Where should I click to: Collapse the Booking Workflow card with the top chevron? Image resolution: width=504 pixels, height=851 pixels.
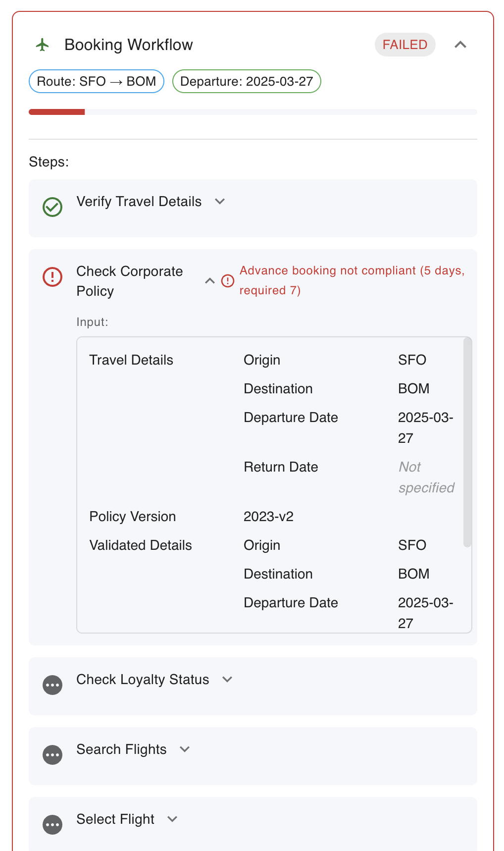pyautogui.click(x=460, y=45)
